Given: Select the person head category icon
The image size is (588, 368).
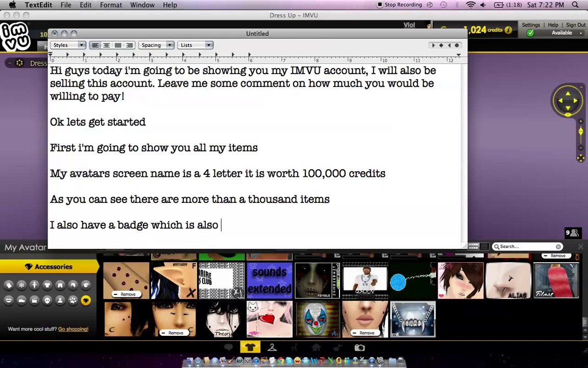Looking at the screenshot, I should tap(60, 301).
